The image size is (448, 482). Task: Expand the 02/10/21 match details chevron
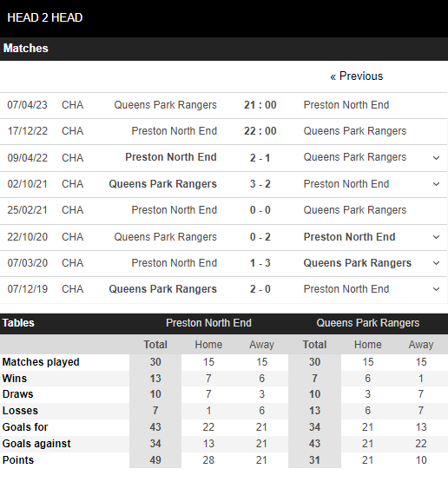point(436,184)
